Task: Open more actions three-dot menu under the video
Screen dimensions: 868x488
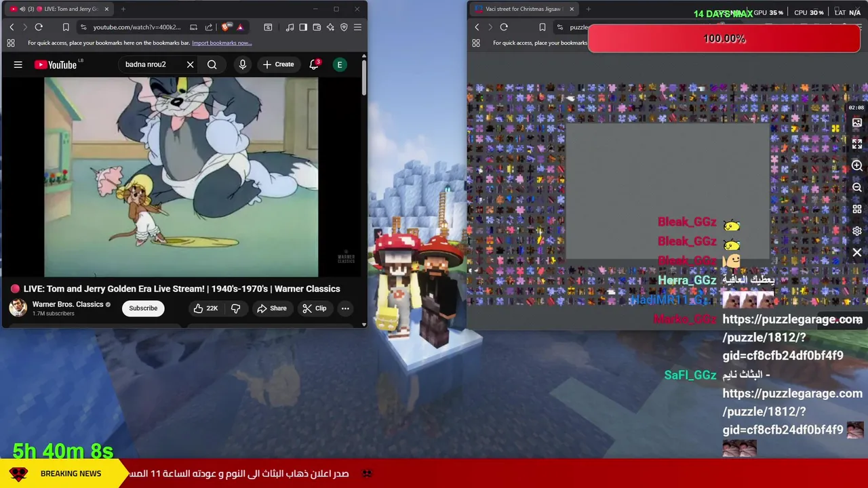Action: tap(345, 308)
